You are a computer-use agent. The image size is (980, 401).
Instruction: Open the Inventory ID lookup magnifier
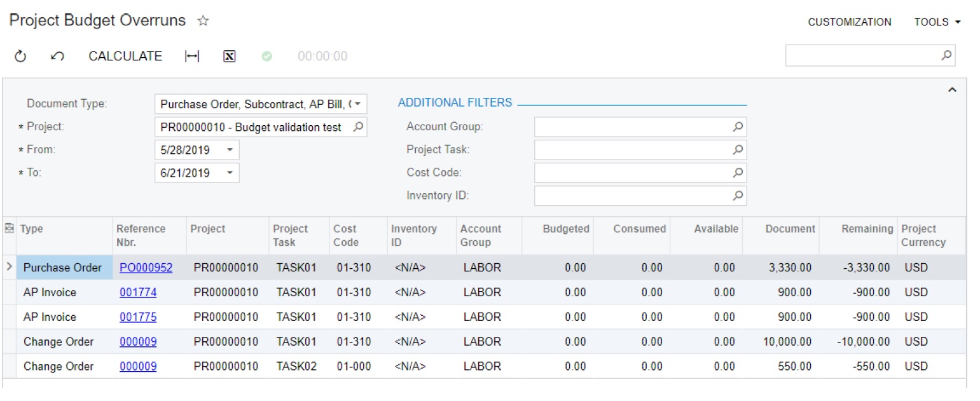pos(737,195)
